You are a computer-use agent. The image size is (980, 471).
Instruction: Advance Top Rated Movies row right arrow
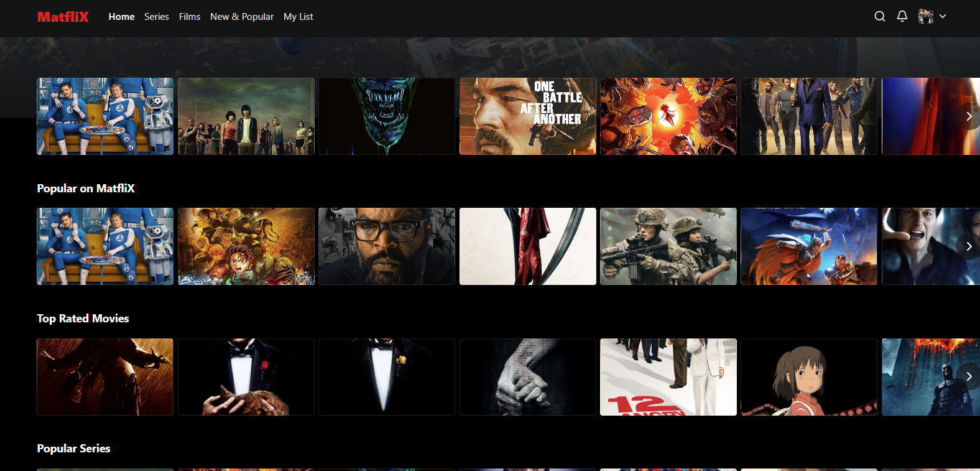coord(968,376)
